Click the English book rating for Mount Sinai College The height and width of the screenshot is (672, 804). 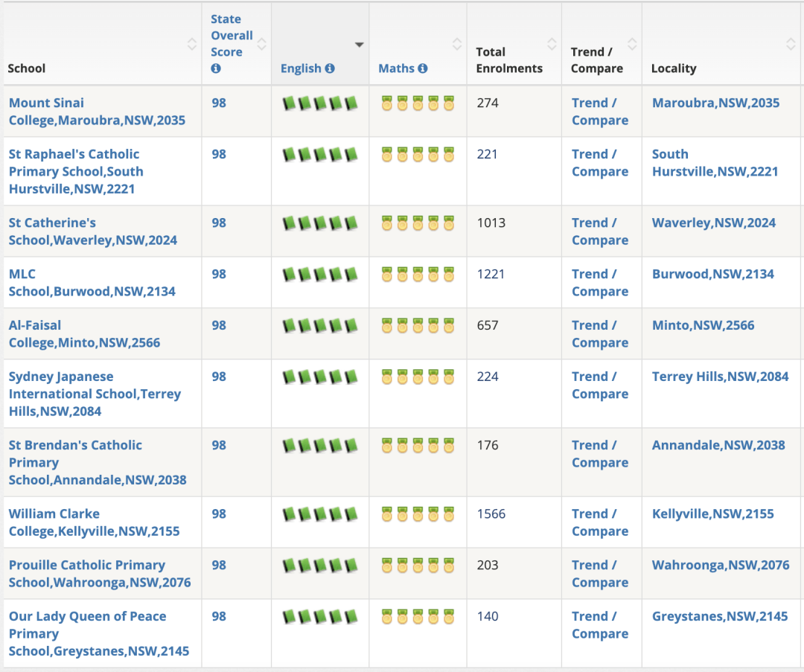320,103
